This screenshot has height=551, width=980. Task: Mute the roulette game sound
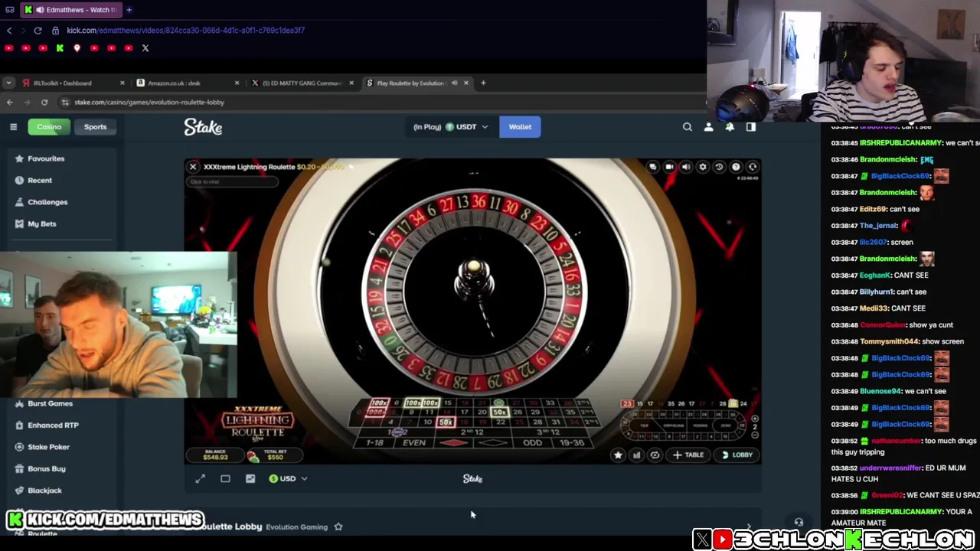tap(686, 167)
